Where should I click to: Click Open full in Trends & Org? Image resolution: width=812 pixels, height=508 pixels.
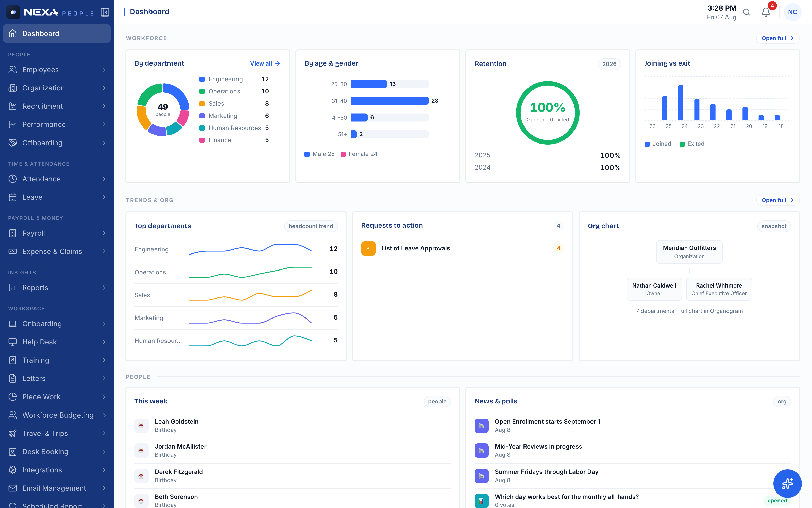click(x=777, y=200)
